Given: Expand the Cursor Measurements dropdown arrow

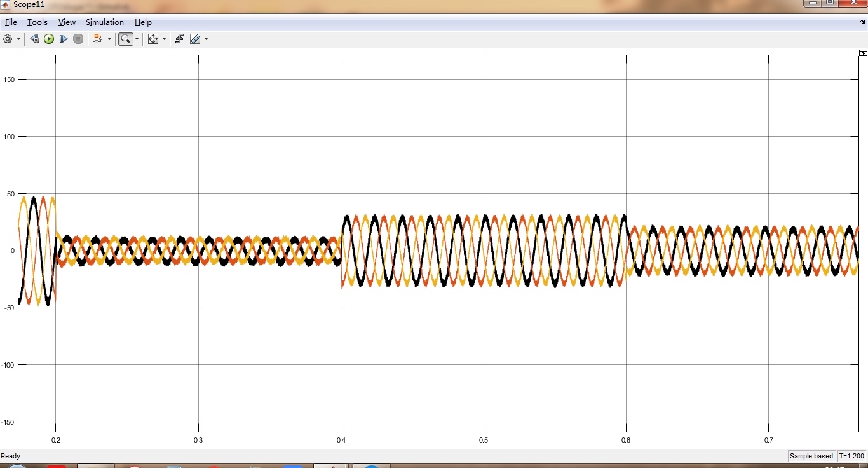Looking at the screenshot, I should tap(206, 39).
